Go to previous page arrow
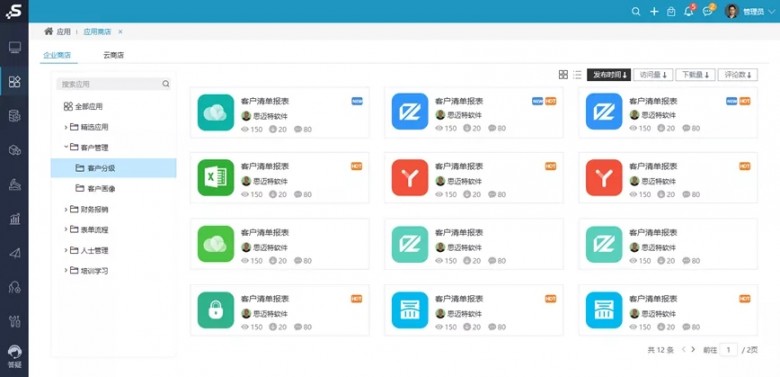This screenshot has width=780, height=377. tap(683, 350)
